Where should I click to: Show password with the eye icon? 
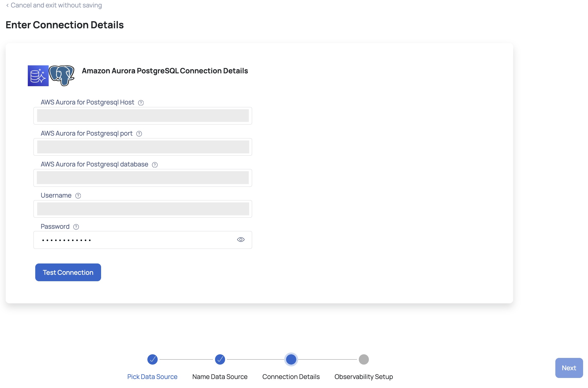coord(241,240)
